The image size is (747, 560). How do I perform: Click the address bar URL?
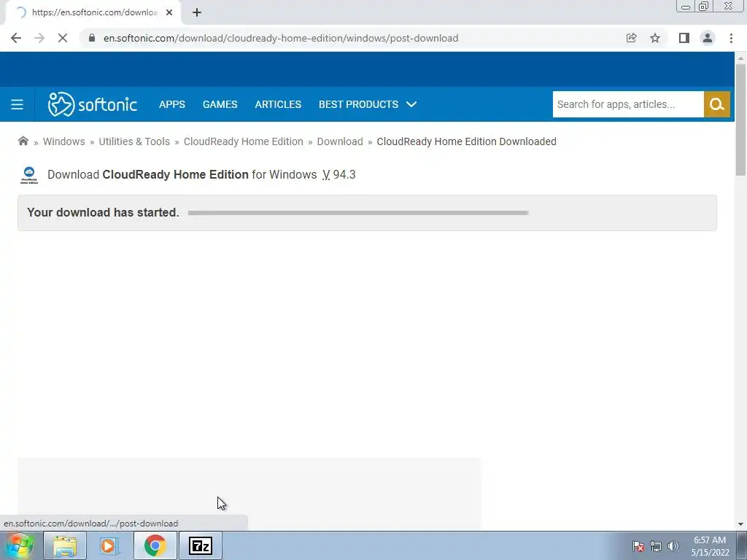pos(281,38)
